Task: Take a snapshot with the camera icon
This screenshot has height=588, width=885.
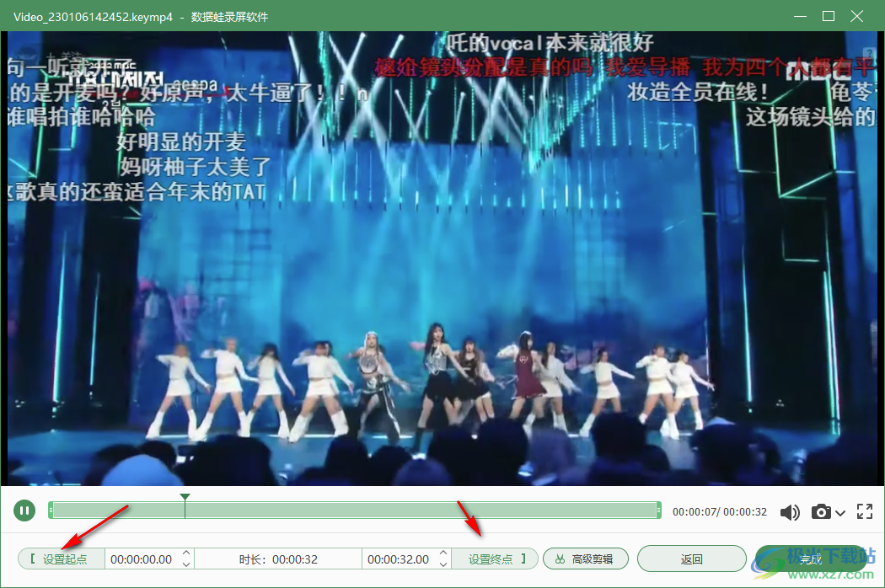Action: (x=821, y=512)
